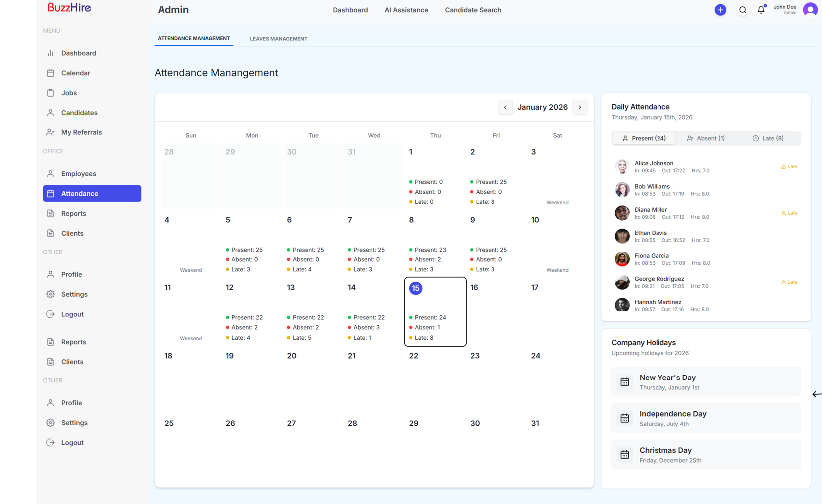The height and width of the screenshot is (504, 822).
Task: Show the Late (8) attendance list
Action: pos(768,138)
